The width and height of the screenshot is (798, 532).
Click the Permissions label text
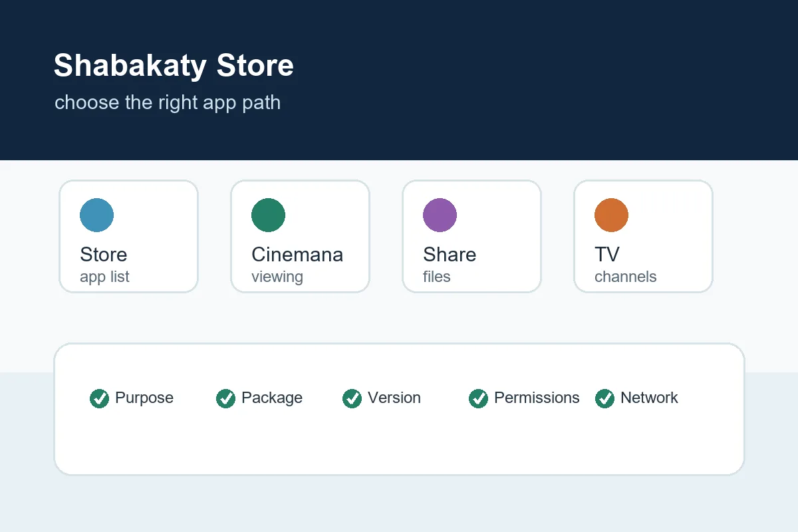click(537, 398)
